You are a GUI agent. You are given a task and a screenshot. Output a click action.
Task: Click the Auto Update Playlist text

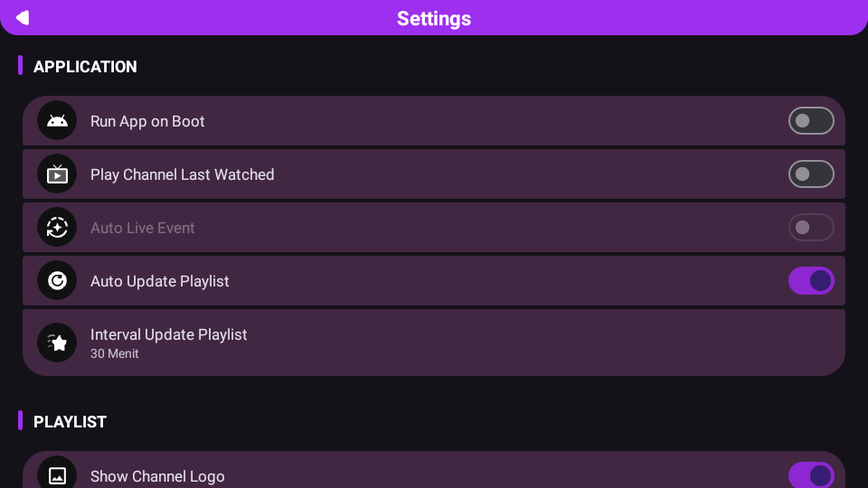tap(159, 281)
